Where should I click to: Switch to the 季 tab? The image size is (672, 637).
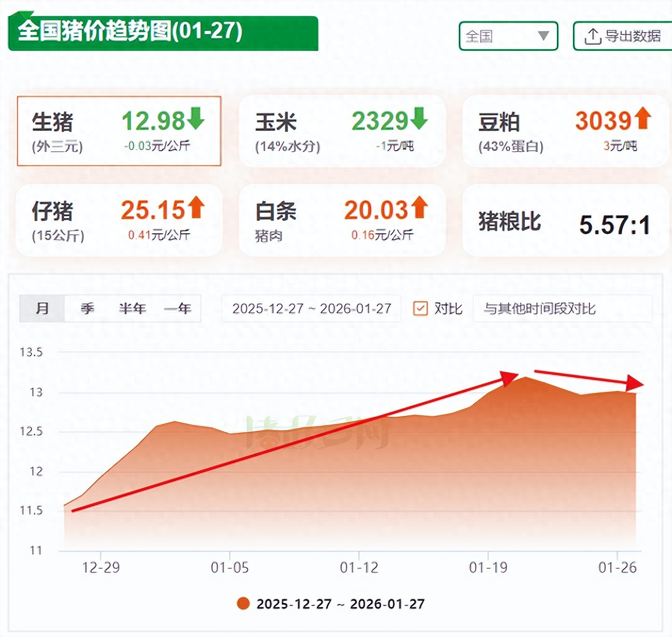click(87, 308)
